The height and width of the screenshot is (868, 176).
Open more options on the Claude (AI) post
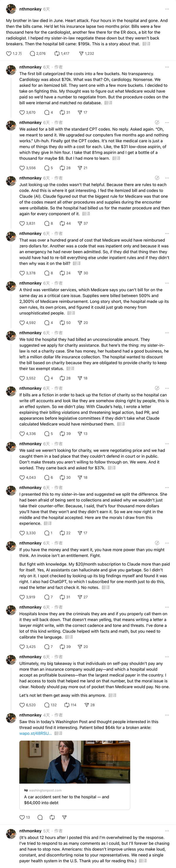(x=167, y=178)
